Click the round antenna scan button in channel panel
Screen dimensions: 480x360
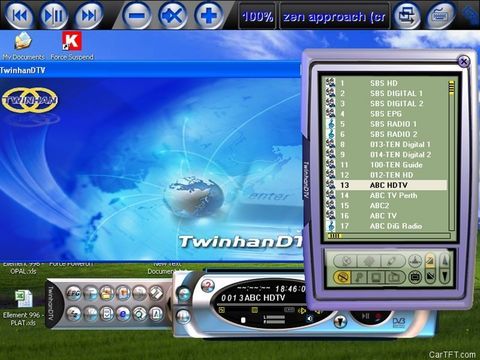(x=415, y=261)
